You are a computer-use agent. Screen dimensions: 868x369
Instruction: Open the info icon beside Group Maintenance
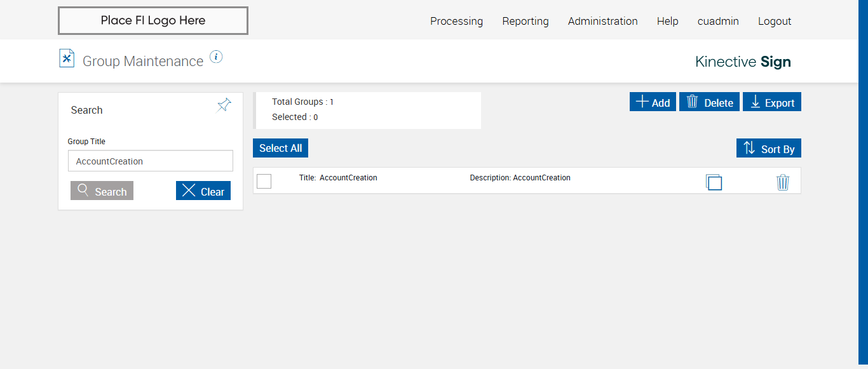(216, 57)
